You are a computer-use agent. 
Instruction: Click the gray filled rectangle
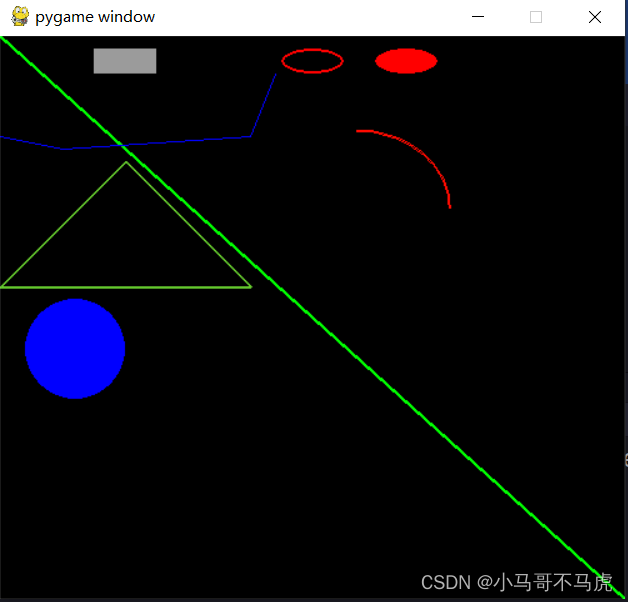pos(125,61)
